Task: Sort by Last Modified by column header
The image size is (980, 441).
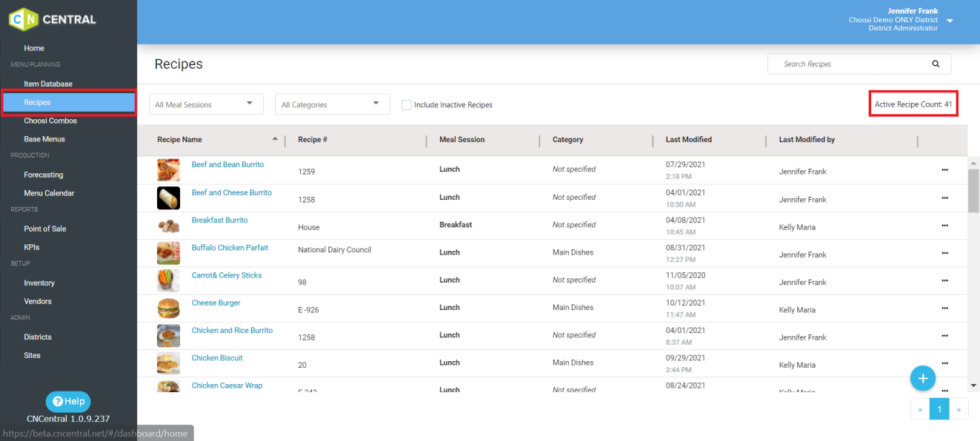Action: tap(807, 139)
